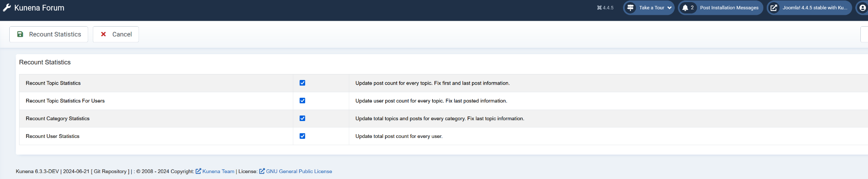This screenshot has width=868, height=179.
Task: Untick the Recount User Statistics checkbox
Action: click(x=302, y=136)
